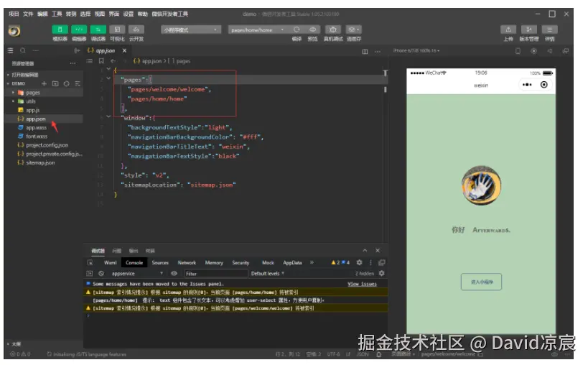Open the 文件 menu
This screenshot has height=365, width=588.
(x=28, y=14)
